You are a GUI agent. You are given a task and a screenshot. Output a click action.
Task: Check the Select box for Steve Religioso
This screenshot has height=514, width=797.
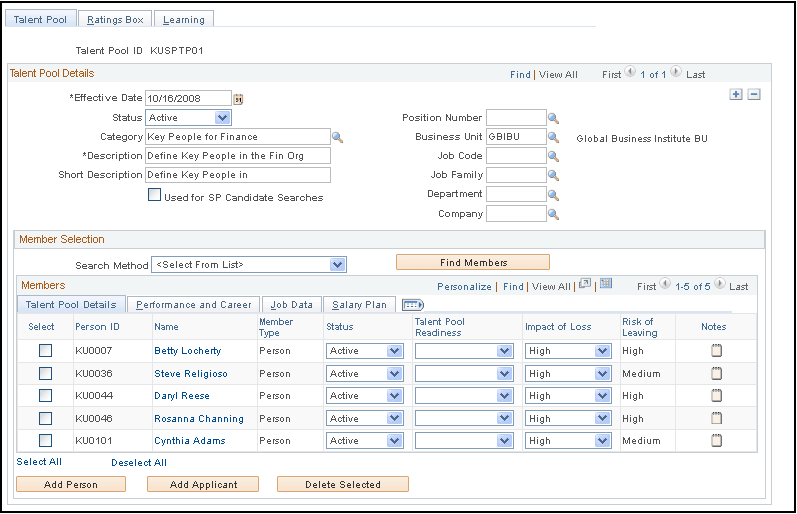coord(45,374)
